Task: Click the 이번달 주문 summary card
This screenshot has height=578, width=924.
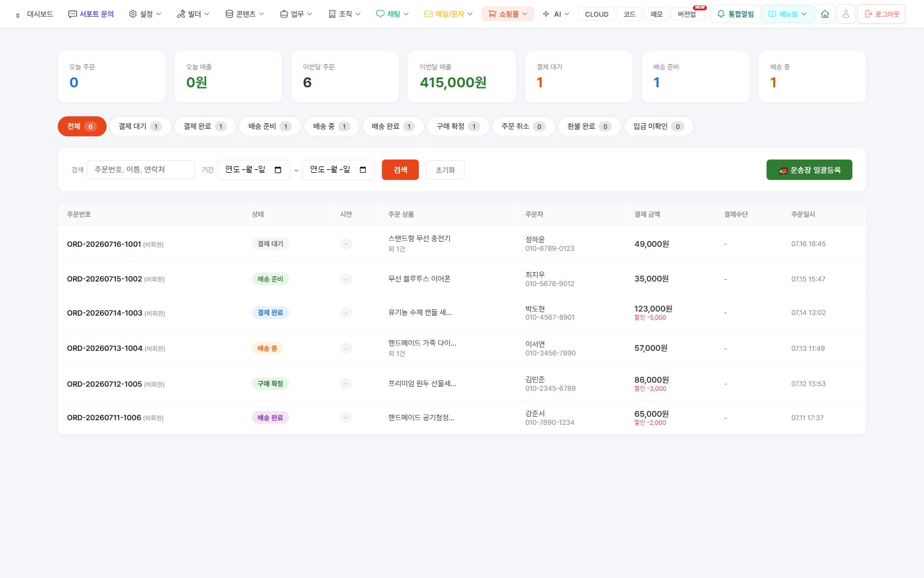Action: 345,77
